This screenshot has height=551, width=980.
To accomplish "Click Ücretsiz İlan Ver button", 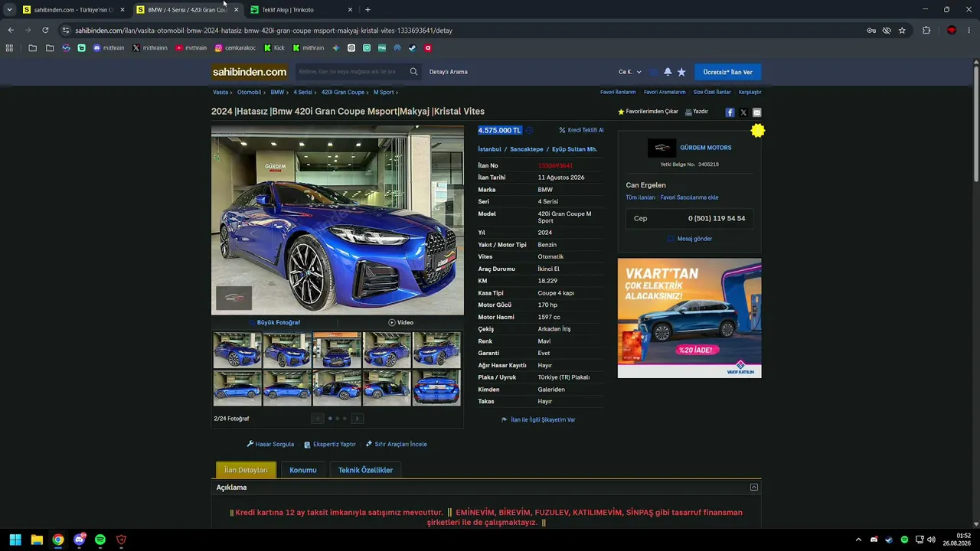I will click(727, 72).
